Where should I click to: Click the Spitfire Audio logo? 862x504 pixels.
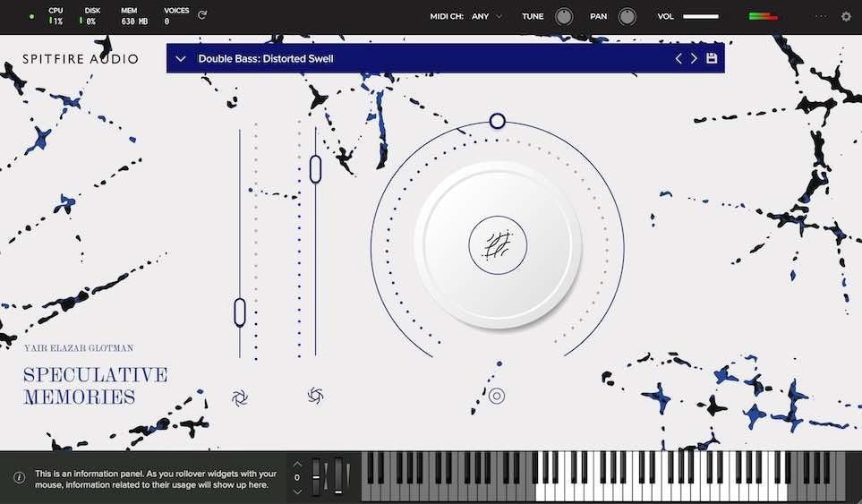(x=81, y=59)
